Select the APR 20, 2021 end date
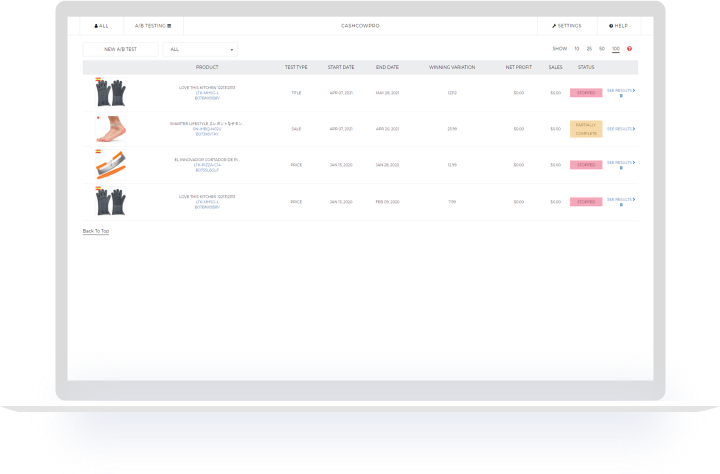 point(387,129)
